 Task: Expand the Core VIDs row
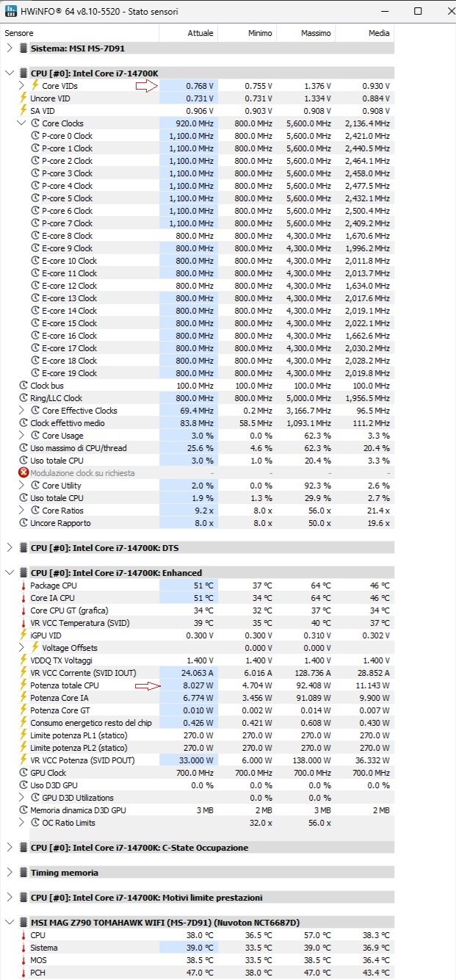21,85
